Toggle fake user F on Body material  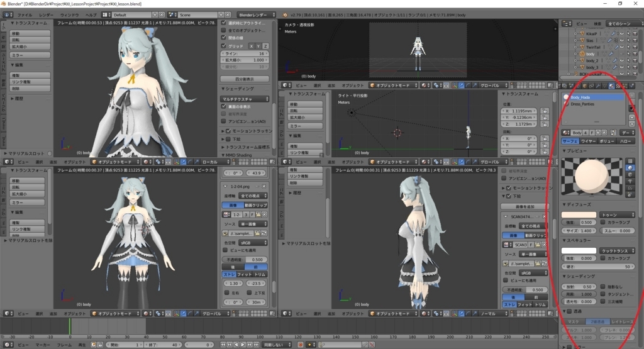592,133
